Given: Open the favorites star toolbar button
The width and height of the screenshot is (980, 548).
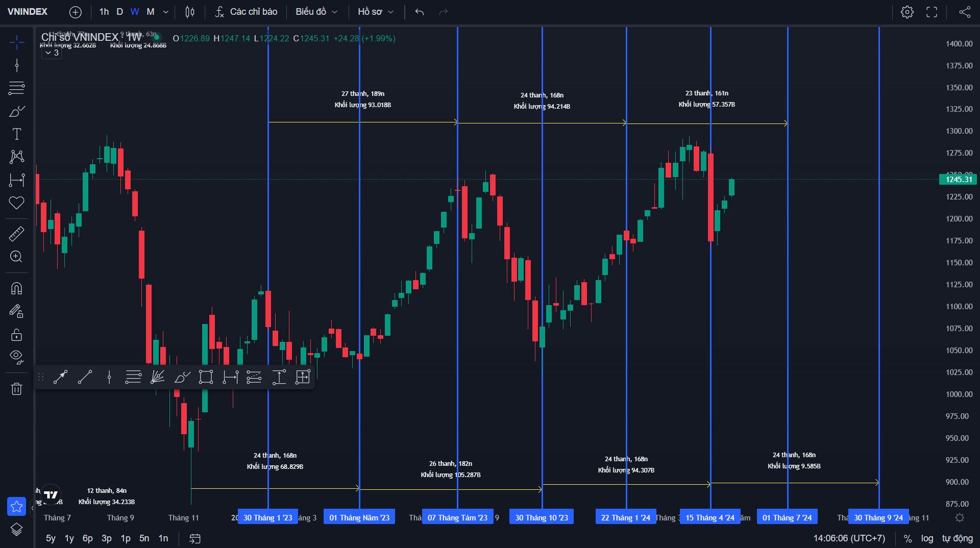Looking at the screenshot, I should 17,507.
